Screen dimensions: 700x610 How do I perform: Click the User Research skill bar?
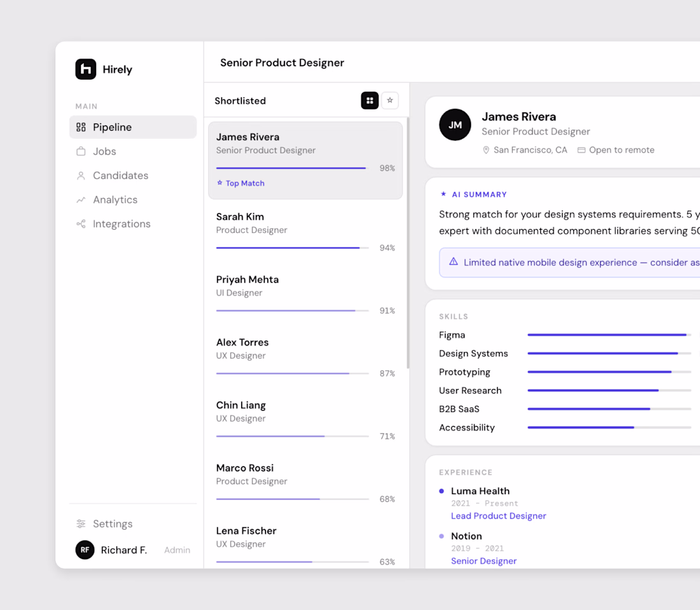610,390
